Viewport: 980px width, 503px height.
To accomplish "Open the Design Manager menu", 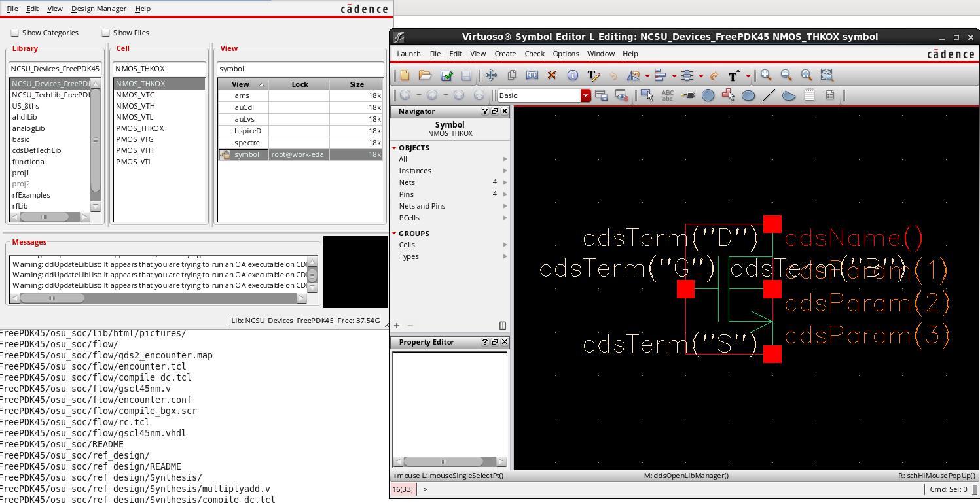I will tap(98, 9).
